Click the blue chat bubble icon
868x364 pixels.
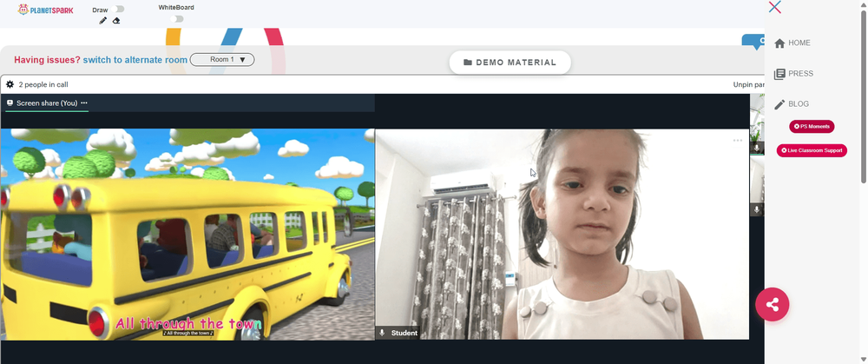[x=754, y=42]
